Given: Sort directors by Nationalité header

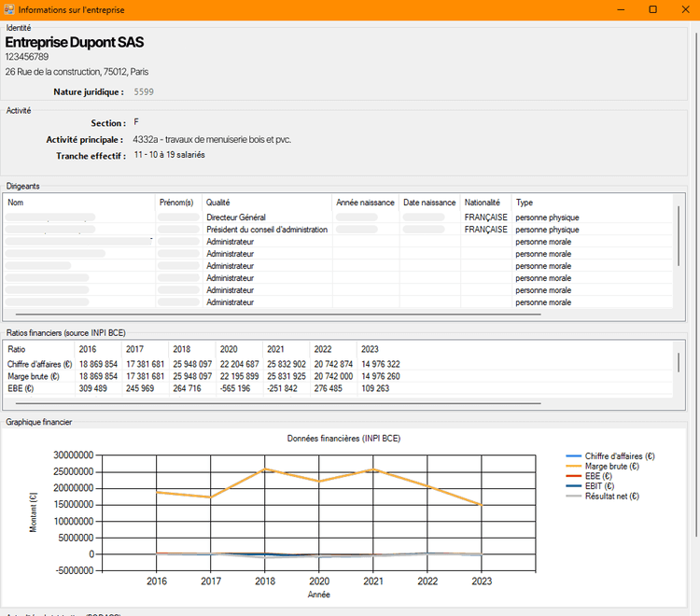Looking at the screenshot, I should pyautogui.click(x=483, y=203).
